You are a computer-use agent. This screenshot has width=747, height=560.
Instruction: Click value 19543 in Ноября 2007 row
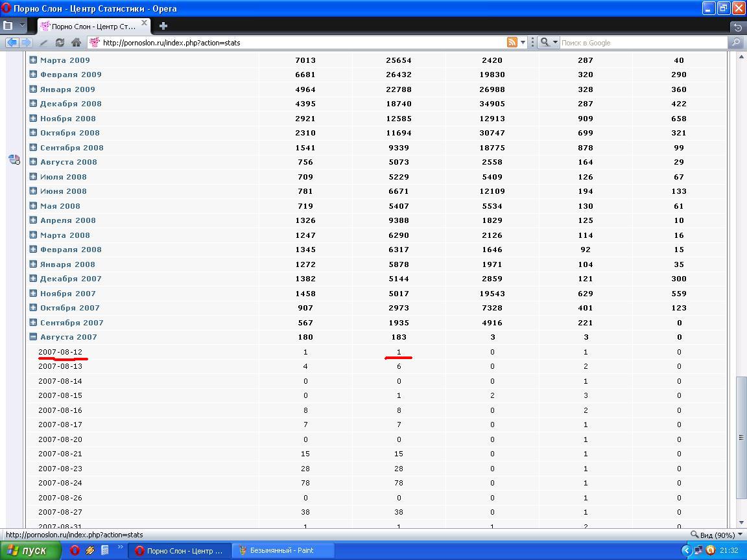(492, 294)
